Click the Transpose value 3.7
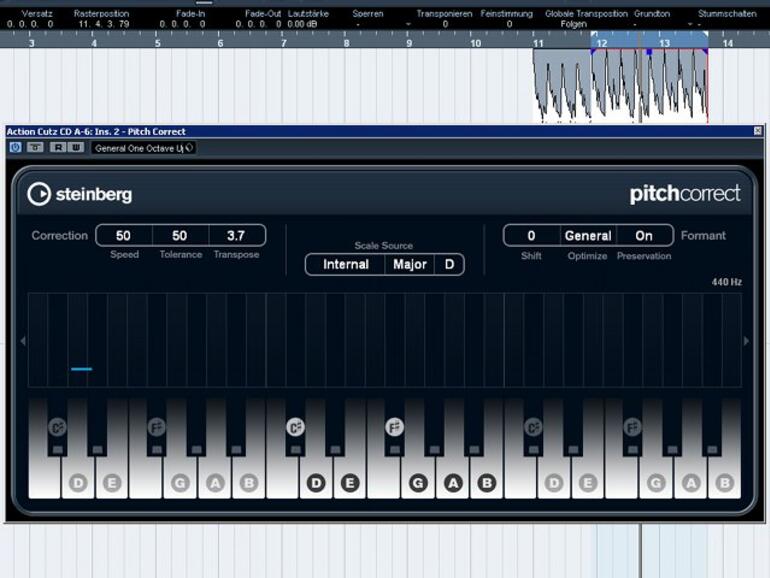 pyautogui.click(x=236, y=236)
